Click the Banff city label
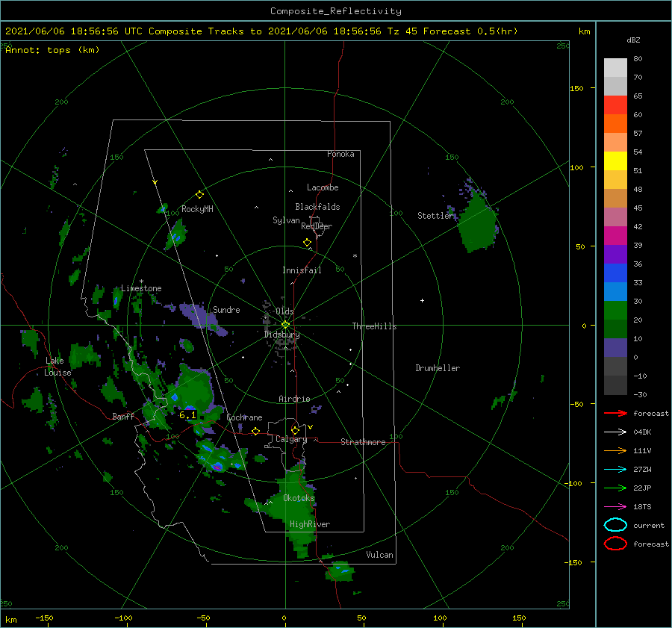 coord(123,416)
